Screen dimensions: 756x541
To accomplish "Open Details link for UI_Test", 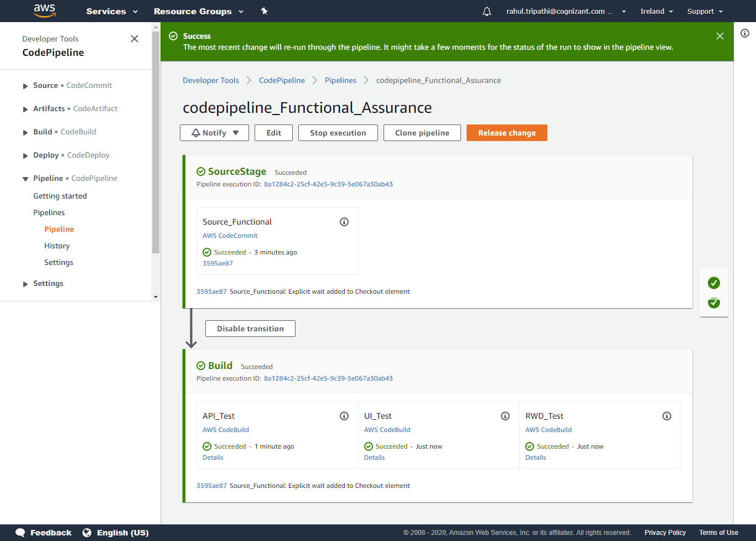I will pos(374,457).
